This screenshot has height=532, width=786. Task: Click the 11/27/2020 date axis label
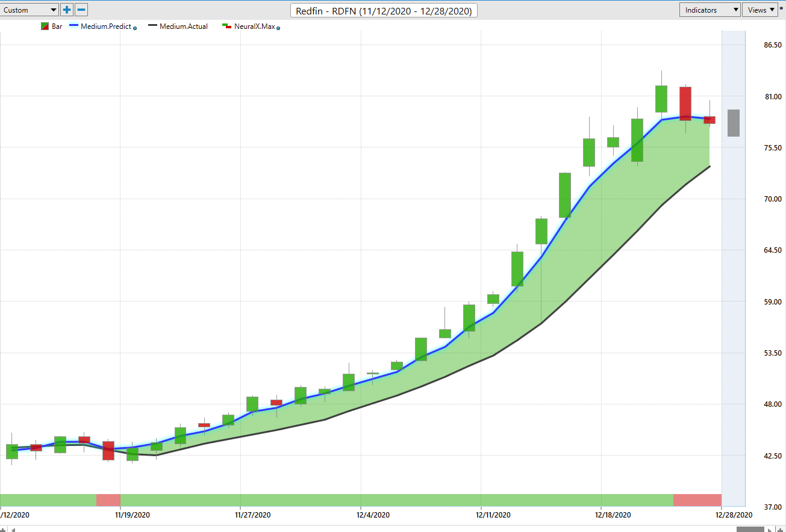[x=253, y=515]
